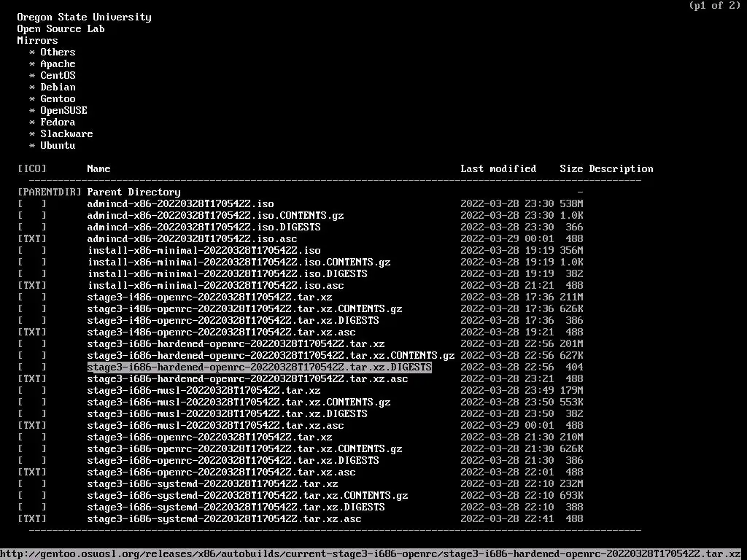Click the Open Source Lab heading

coord(61,28)
